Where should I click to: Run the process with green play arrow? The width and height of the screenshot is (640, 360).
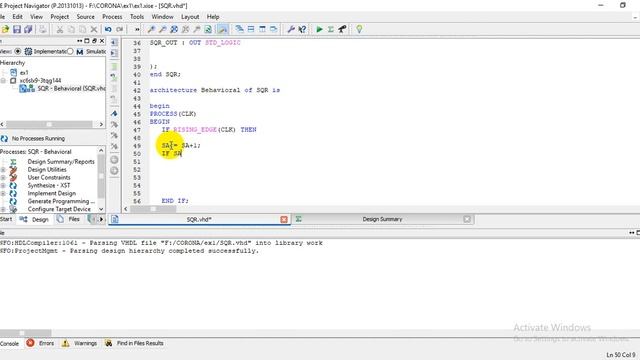(320, 29)
